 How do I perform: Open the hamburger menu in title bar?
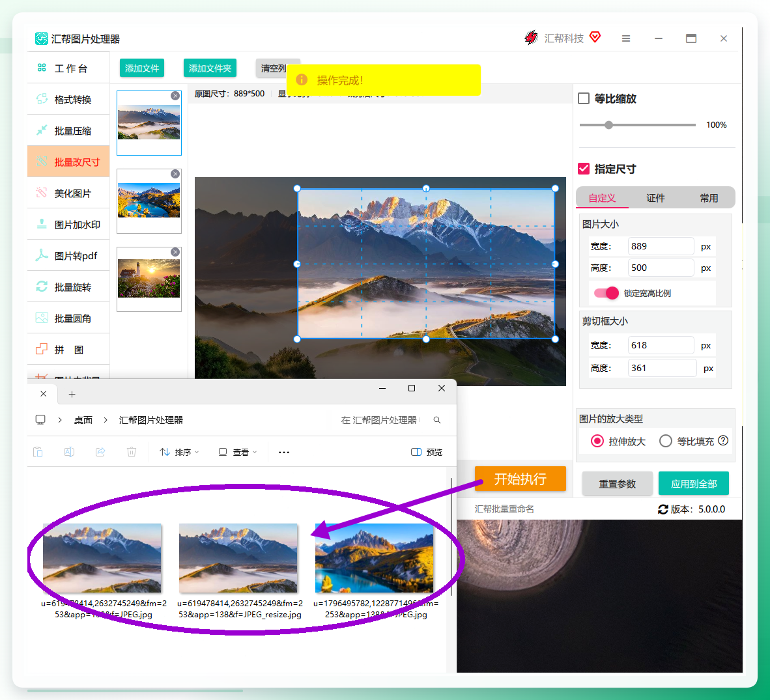(x=625, y=38)
